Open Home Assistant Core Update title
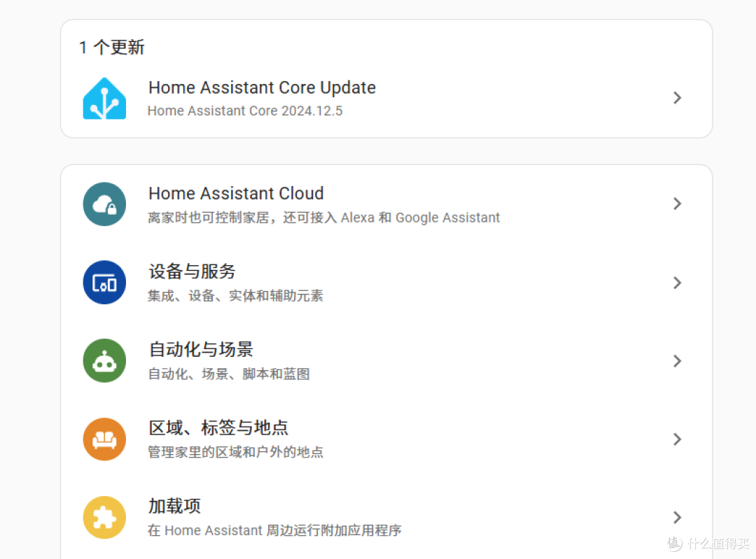 click(262, 87)
